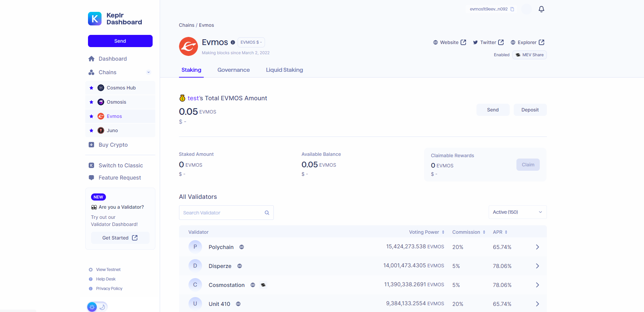Open the Dashboard home icon item
This screenshot has height=312, width=644.
(x=91, y=59)
